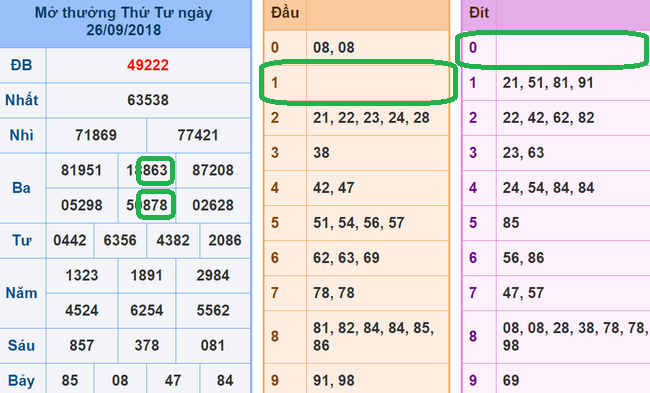
Task: Click the Ba prize number ending in 863
Action: (148, 170)
